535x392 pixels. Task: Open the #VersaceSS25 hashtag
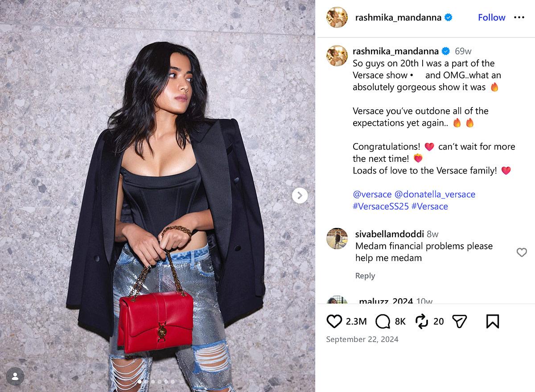click(380, 206)
